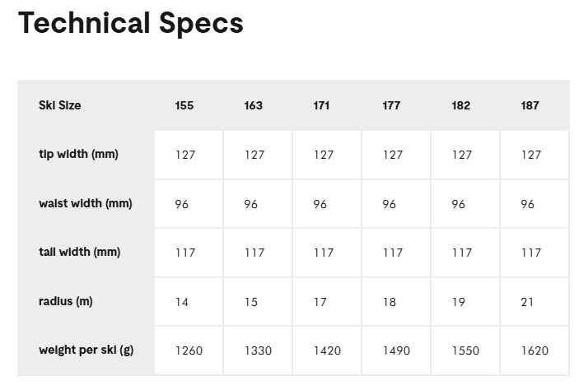The width and height of the screenshot is (588, 390).
Task: Click the weight per ski (g) label
Action: click(86, 350)
